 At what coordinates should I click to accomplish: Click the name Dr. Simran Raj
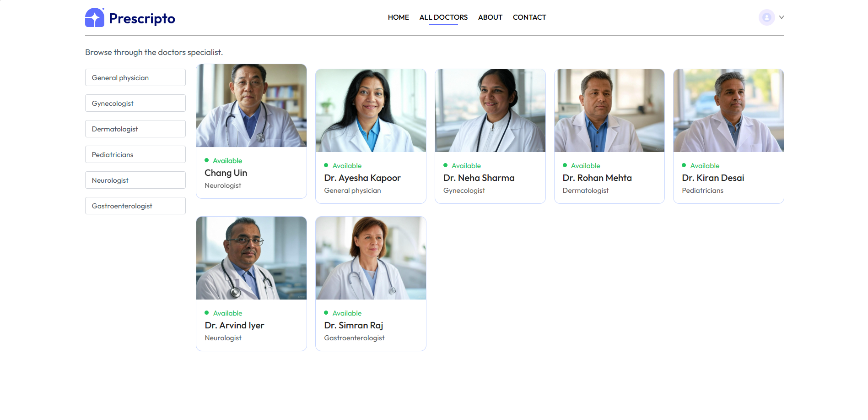click(x=353, y=325)
